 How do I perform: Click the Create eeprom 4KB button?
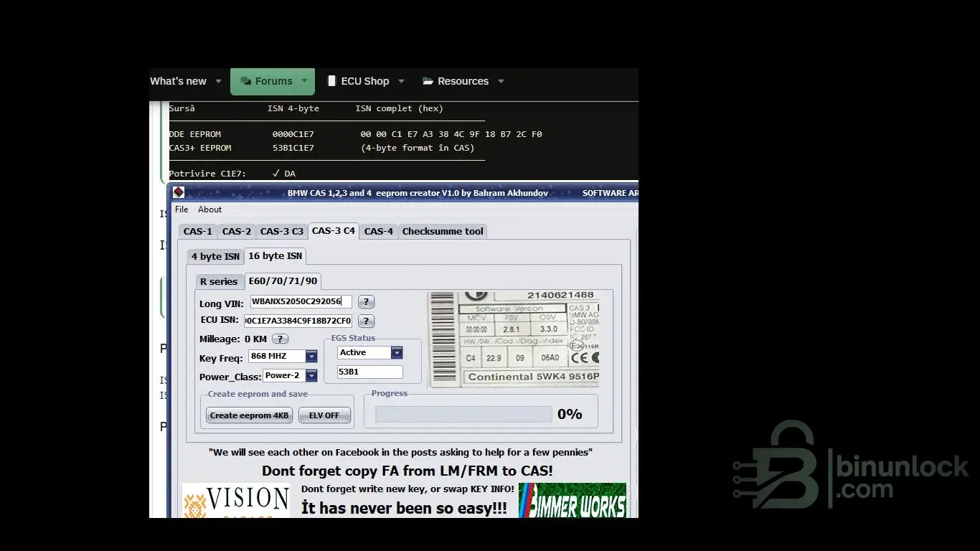click(x=250, y=415)
